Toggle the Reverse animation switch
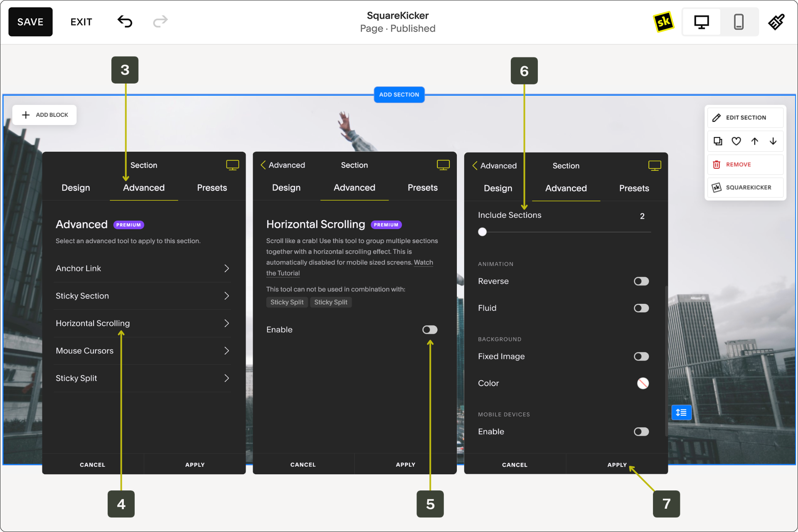 point(641,281)
